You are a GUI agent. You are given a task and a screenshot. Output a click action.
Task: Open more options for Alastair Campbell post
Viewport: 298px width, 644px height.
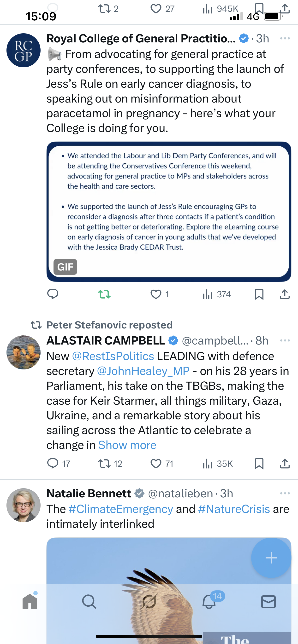(285, 340)
